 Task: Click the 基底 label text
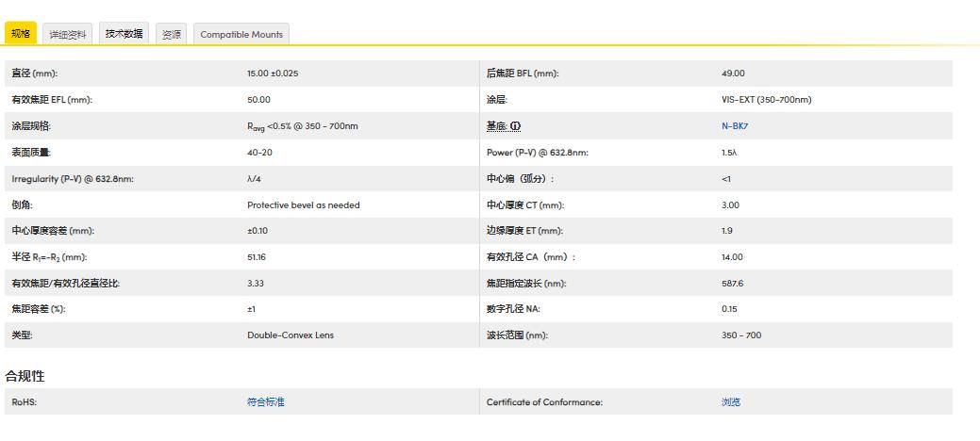496,126
